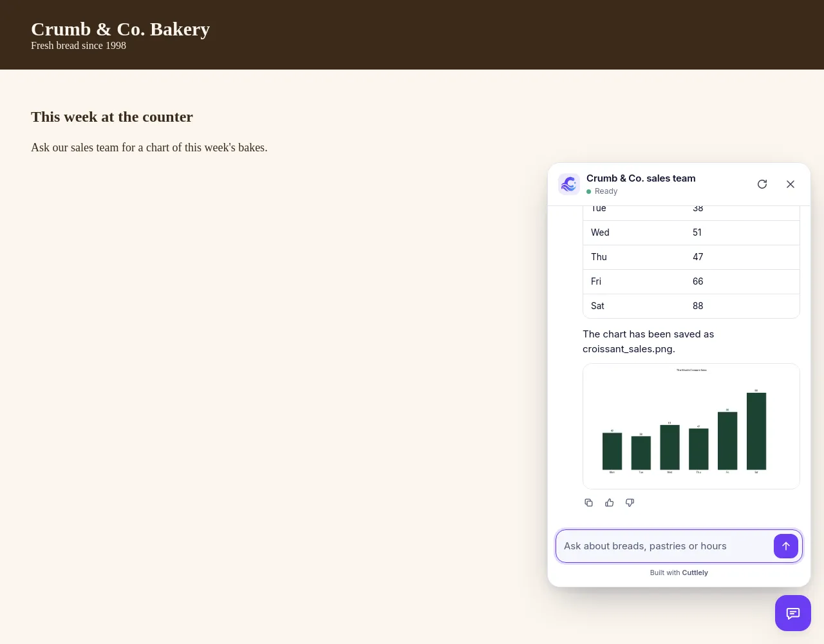Click the 'Crumb & Co. Bakery' heading
The height and width of the screenshot is (644, 824).
point(120,29)
